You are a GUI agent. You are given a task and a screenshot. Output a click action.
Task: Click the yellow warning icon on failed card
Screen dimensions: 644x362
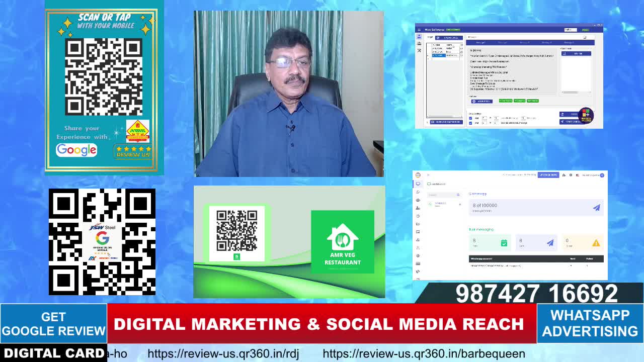[596, 243]
